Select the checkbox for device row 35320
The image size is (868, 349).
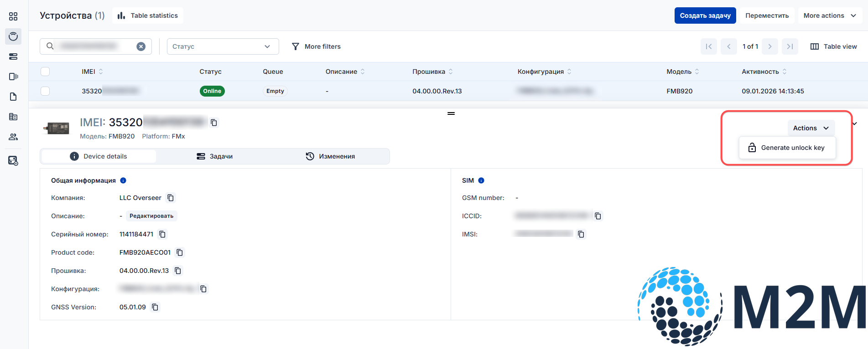(x=45, y=91)
